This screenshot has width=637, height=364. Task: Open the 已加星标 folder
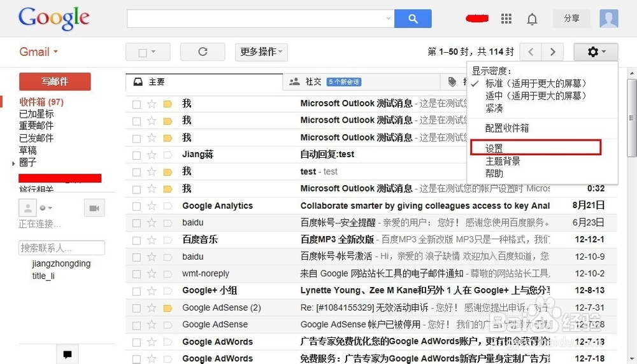click(x=36, y=114)
